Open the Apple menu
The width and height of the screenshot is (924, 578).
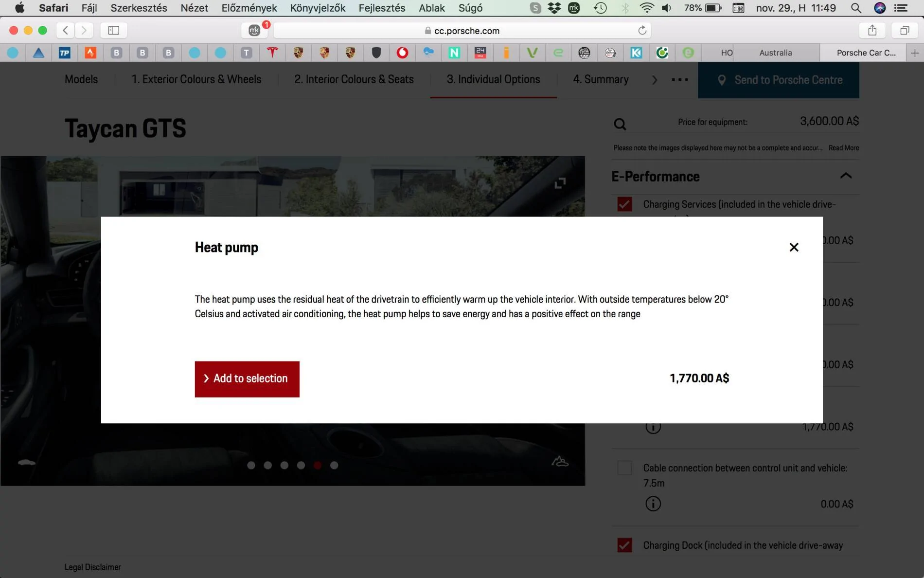[x=19, y=8]
